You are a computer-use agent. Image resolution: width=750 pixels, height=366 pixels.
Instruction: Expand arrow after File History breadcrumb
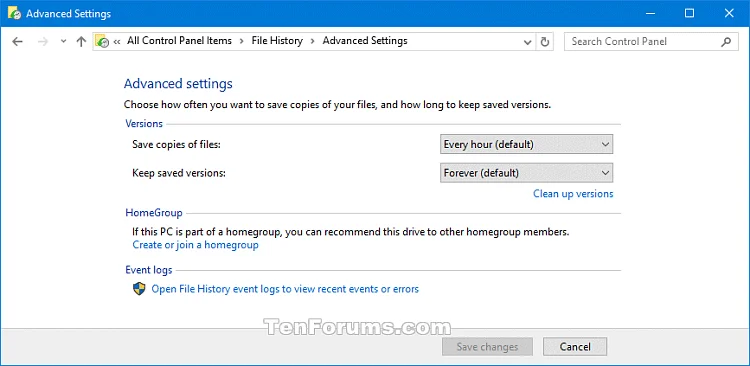point(312,42)
